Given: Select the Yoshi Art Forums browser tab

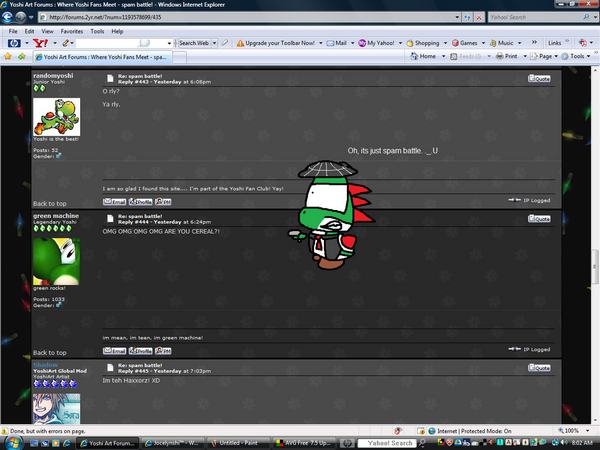Looking at the screenshot, I should (x=102, y=57).
